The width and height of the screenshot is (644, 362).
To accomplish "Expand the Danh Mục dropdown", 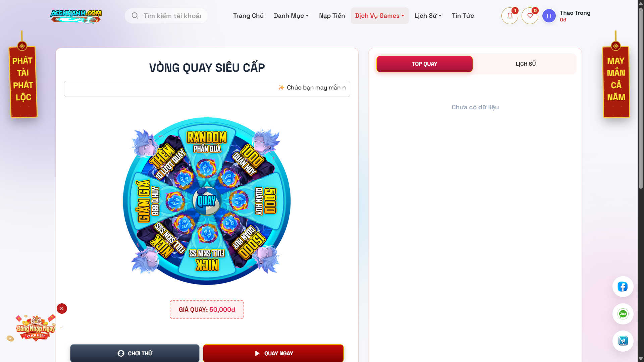I will coord(291,16).
